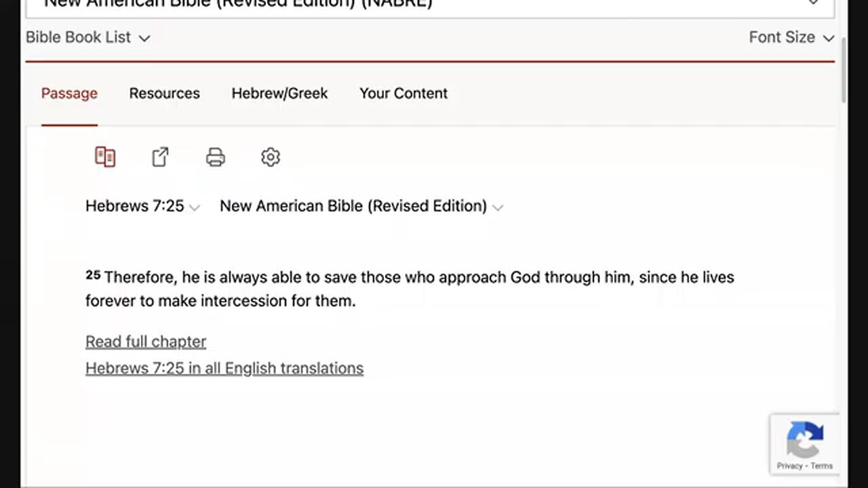Open page options gear icon
Viewport: 868px width, 488px height.
(x=271, y=157)
